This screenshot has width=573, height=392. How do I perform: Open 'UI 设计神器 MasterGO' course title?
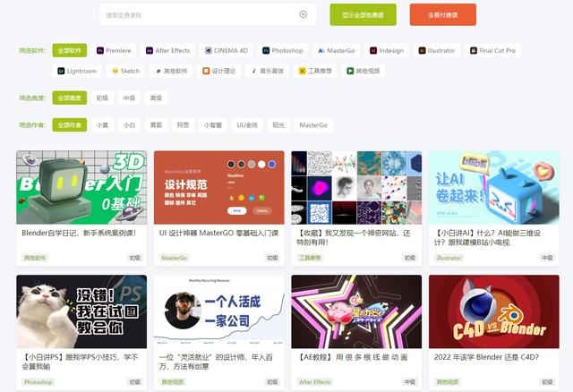(218, 233)
